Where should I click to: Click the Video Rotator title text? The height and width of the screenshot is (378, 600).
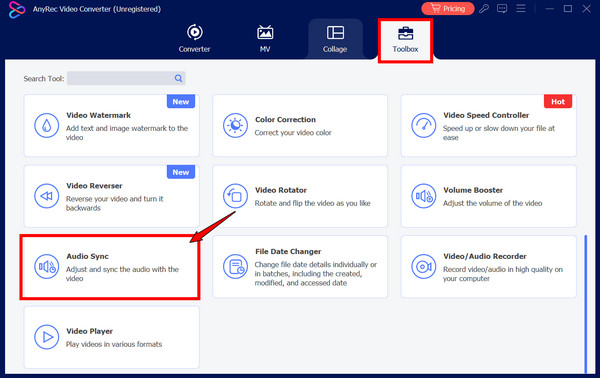[281, 190]
